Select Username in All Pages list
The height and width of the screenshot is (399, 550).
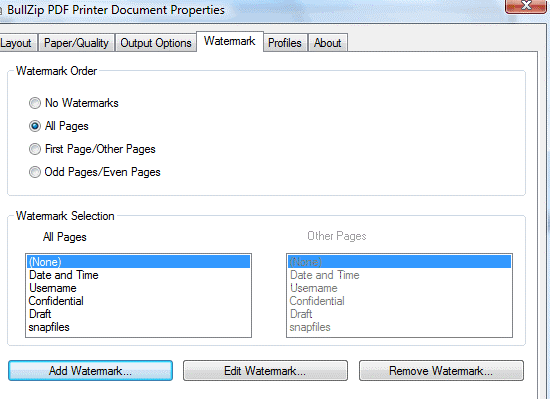click(139, 288)
